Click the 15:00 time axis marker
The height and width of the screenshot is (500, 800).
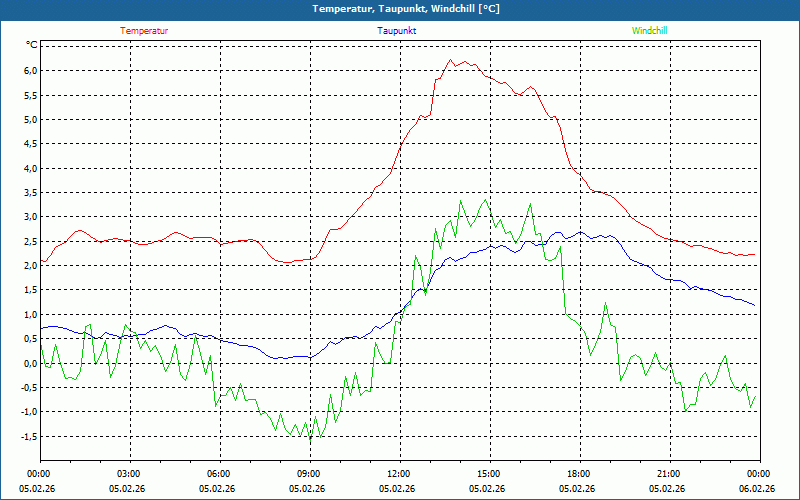coord(488,474)
